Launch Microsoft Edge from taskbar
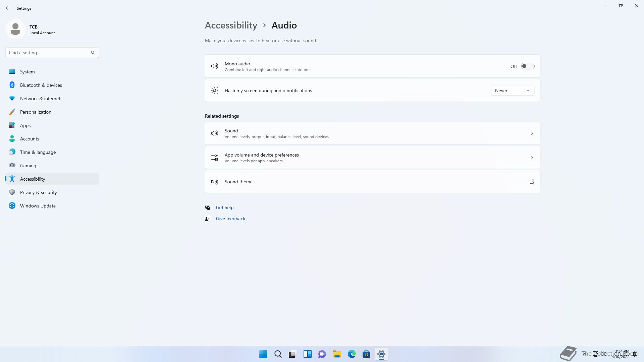 (352, 354)
